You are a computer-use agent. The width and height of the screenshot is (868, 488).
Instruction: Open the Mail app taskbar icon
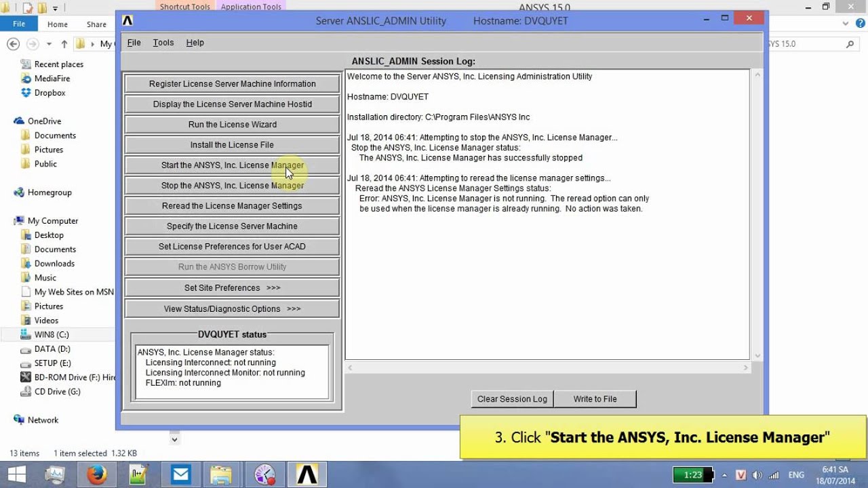click(180, 475)
